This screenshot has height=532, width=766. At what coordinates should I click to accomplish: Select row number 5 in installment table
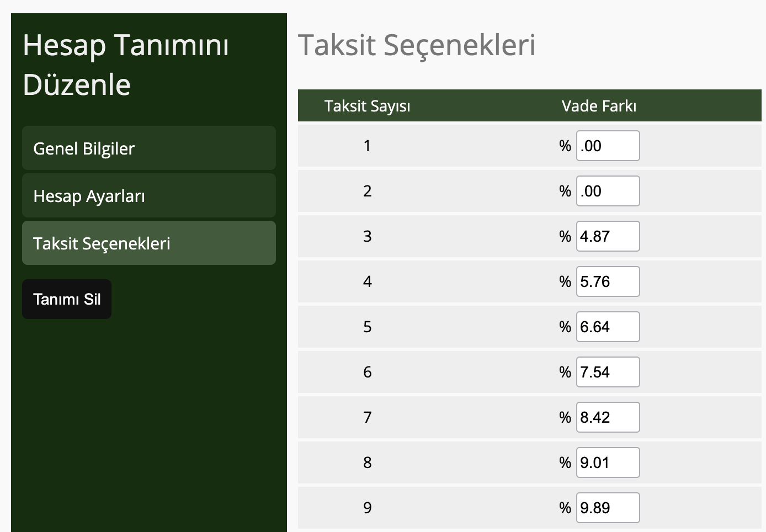click(368, 327)
